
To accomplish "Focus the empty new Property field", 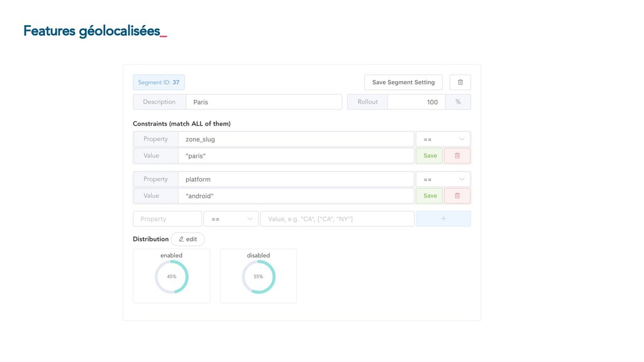I will pyautogui.click(x=167, y=219).
